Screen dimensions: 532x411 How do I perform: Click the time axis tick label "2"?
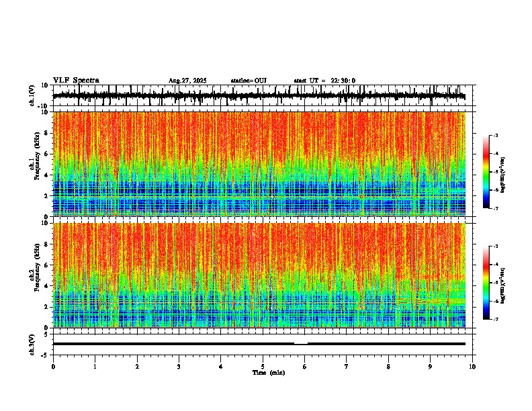pyautogui.click(x=137, y=367)
